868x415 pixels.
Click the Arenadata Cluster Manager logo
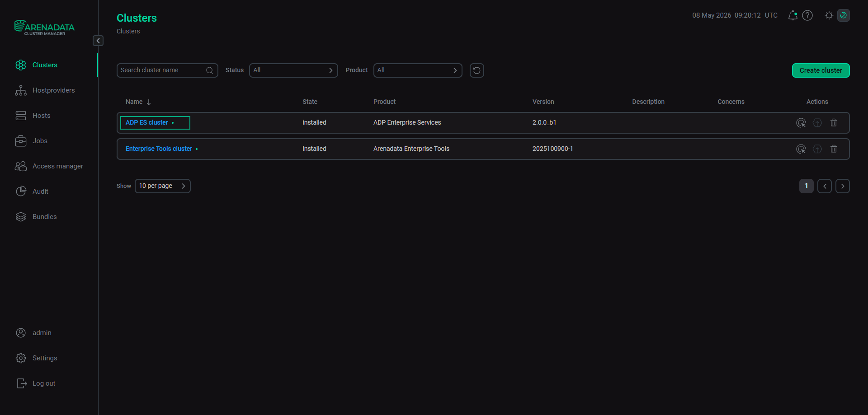pyautogui.click(x=44, y=28)
